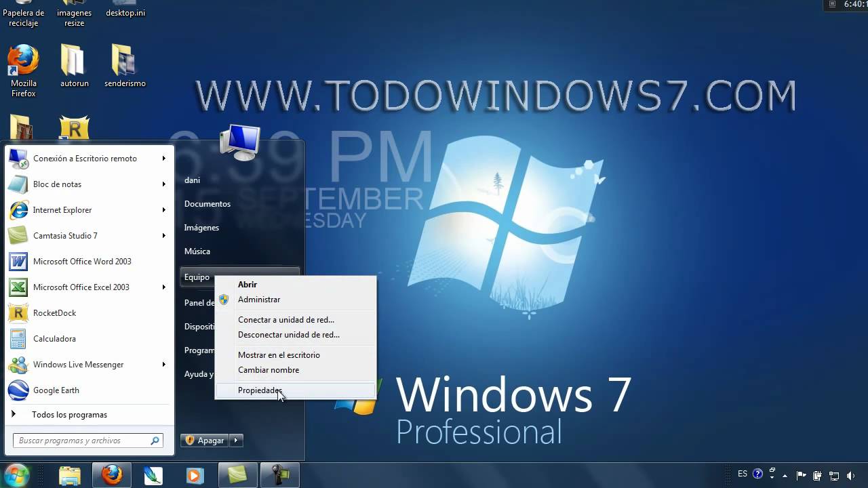
Task: Open Firefox from the taskbar
Action: coord(112,475)
